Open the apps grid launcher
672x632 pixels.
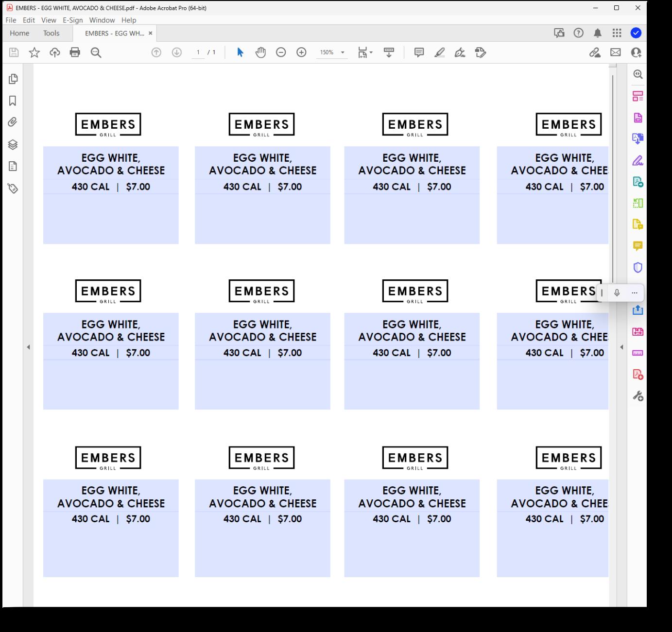pos(617,33)
